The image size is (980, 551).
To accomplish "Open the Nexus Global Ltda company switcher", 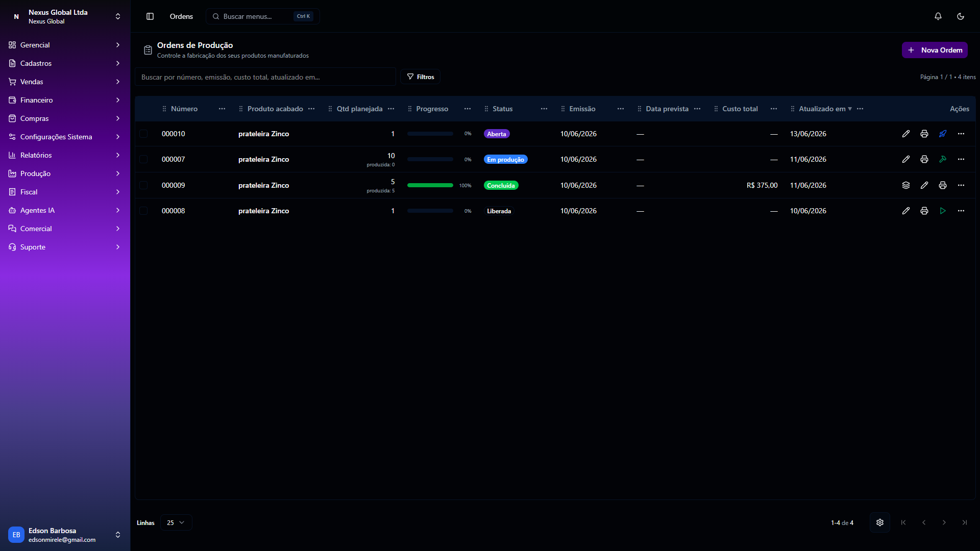I will click(65, 16).
